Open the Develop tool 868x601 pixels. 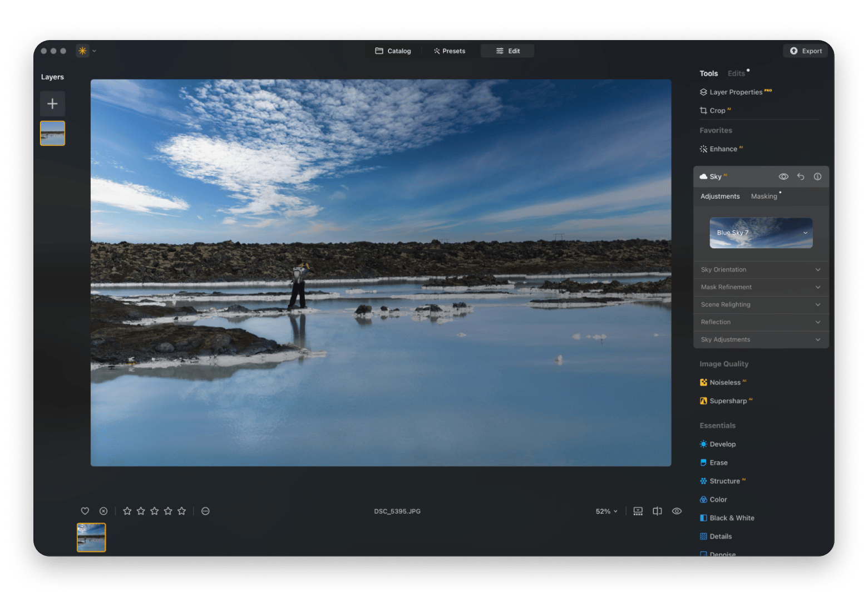point(722,444)
